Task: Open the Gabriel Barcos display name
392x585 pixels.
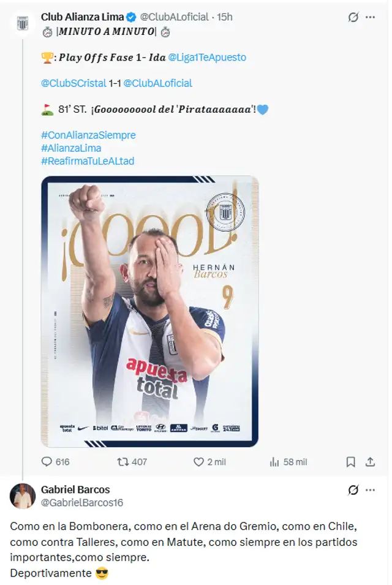Action: coord(75,489)
